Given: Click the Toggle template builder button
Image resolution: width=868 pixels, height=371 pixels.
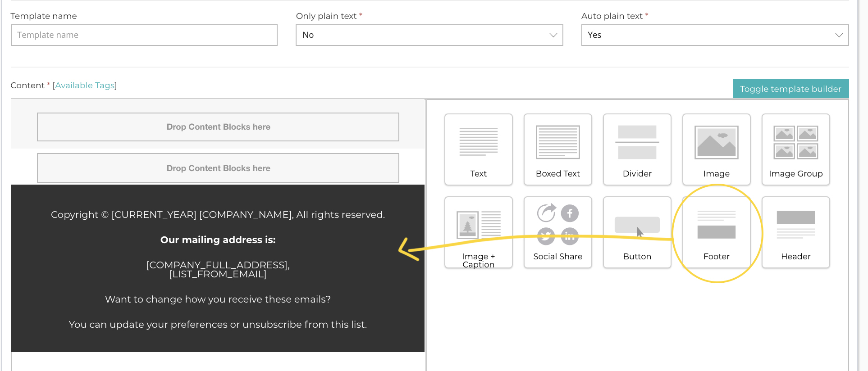Looking at the screenshot, I should tap(790, 89).
